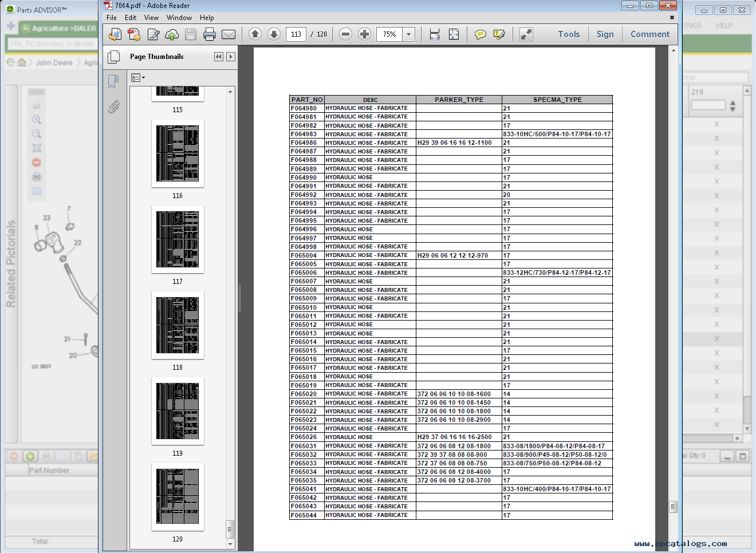Open the thumbnail options menu dropdown

click(x=137, y=77)
